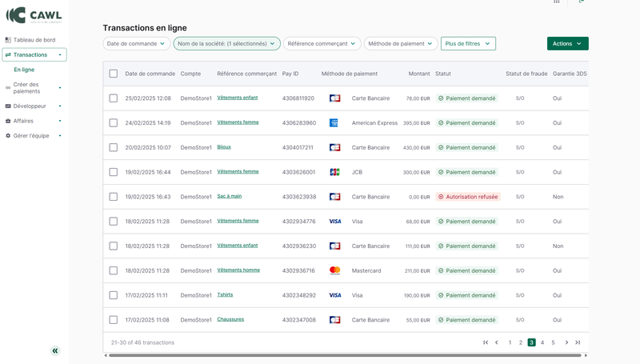Open Tableau de bord dashboard icon

click(x=8, y=40)
